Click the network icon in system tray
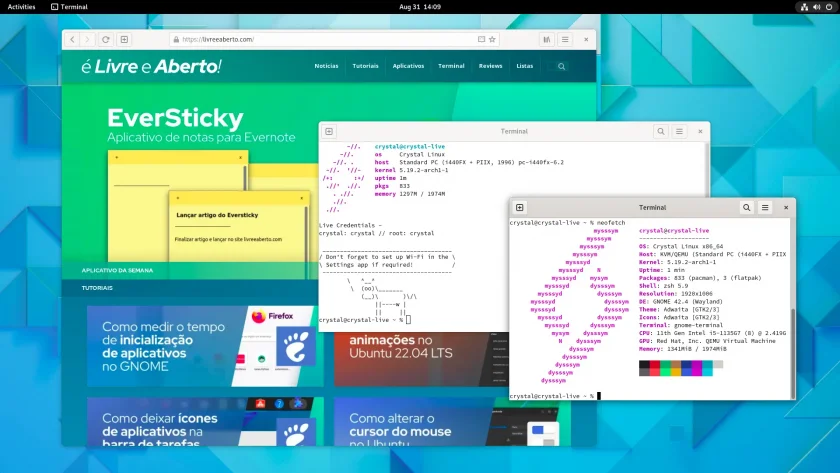 pyautogui.click(x=804, y=7)
